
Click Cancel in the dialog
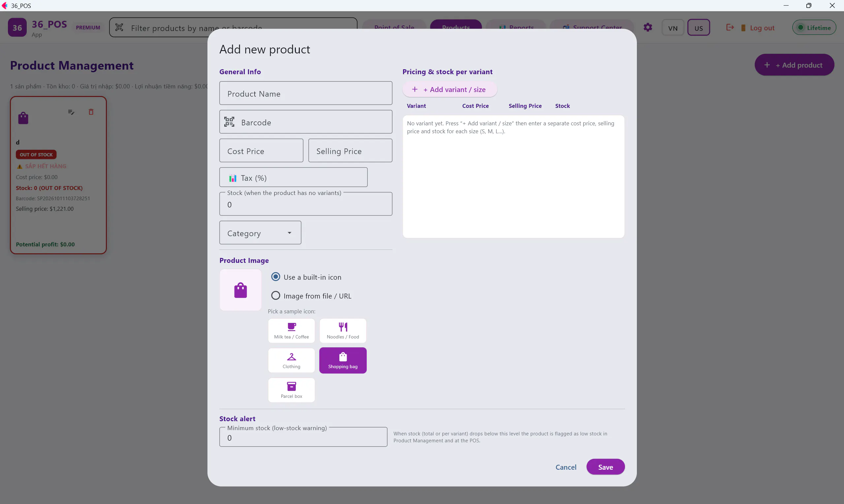566,467
